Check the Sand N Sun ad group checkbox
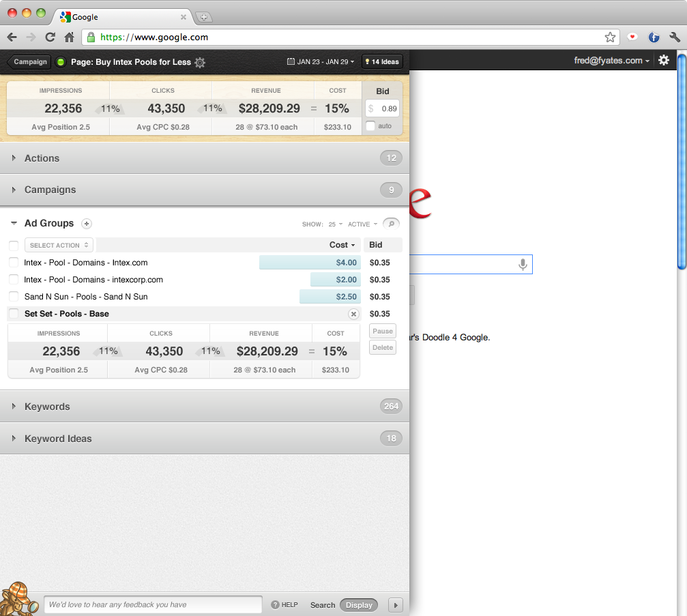Viewport: 687px width, 616px height. (14, 297)
